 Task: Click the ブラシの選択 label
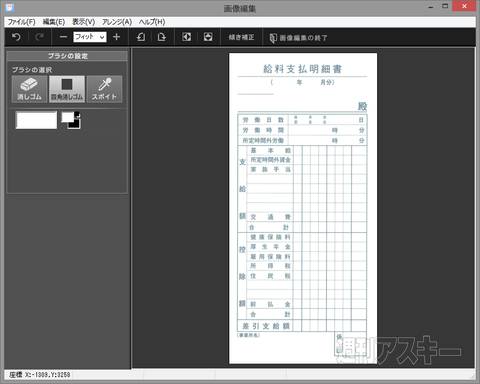32,70
